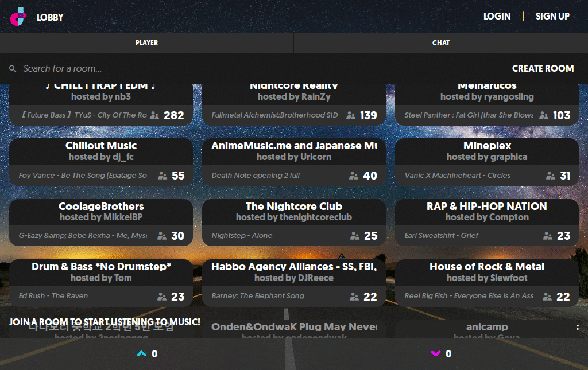This screenshot has width=588, height=370.
Task: Open the LOBBY menu item
Action: pyautogui.click(x=50, y=17)
